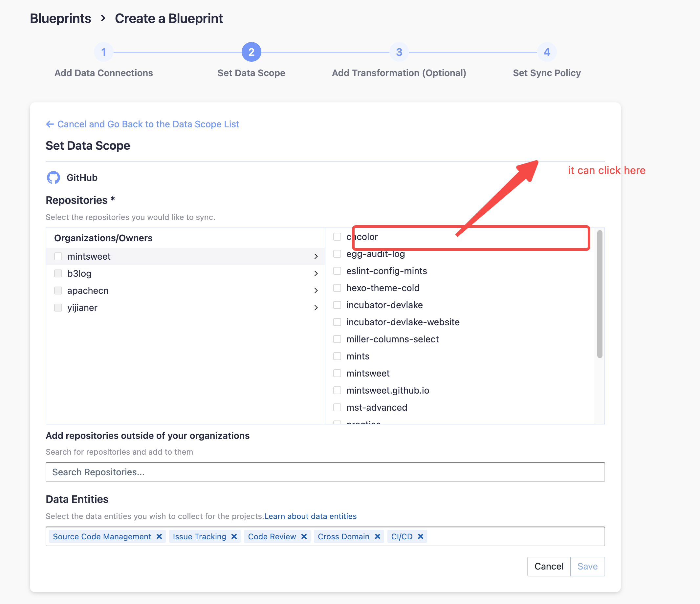Expand the b3log organization chevron
700x604 pixels.
pyautogui.click(x=316, y=273)
